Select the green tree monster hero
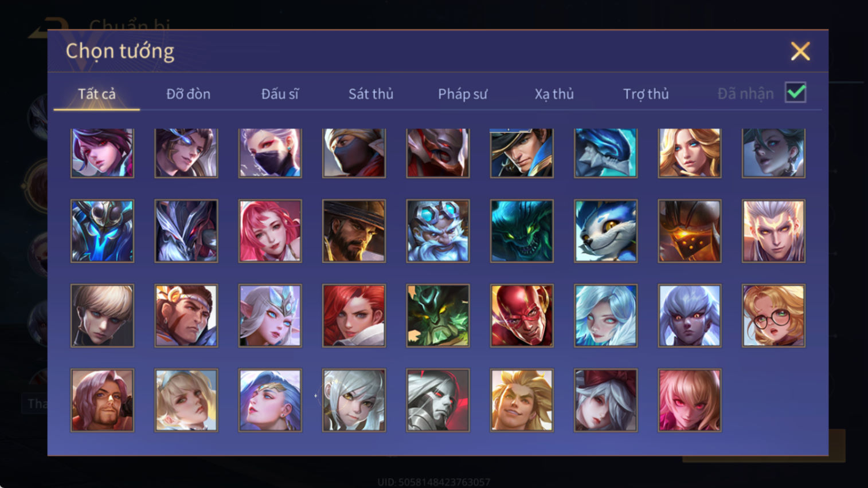Viewport: 868px width, 488px height. [438, 316]
